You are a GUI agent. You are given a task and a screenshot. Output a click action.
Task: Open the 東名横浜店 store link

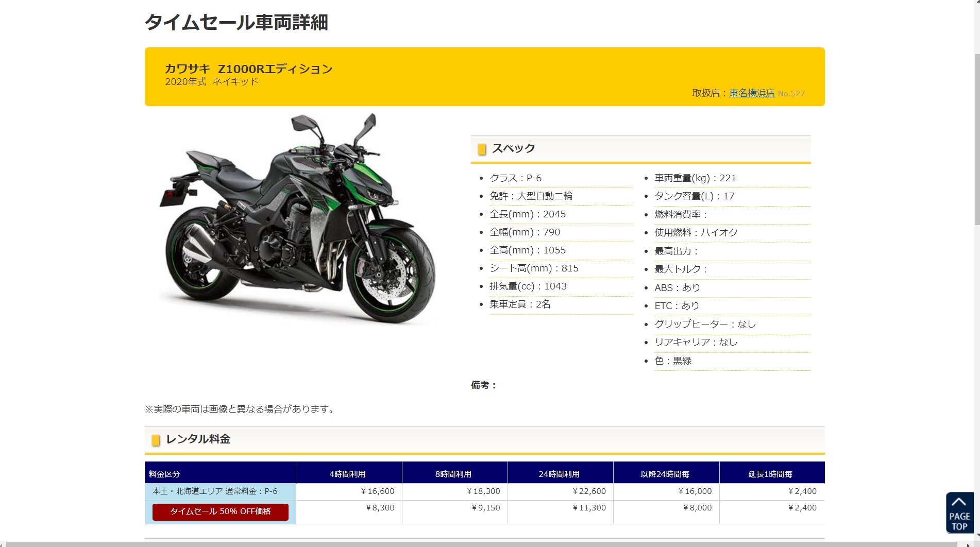(x=752, y=93)
